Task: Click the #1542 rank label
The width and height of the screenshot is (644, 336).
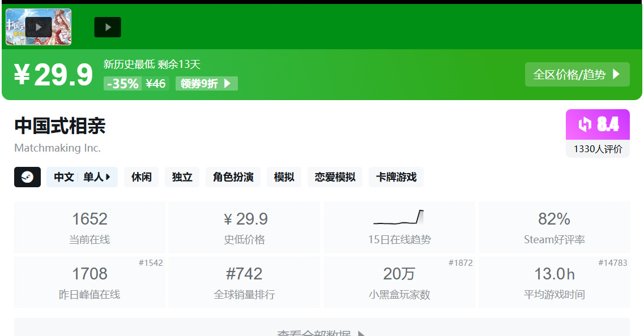Action: pos(151,263)
